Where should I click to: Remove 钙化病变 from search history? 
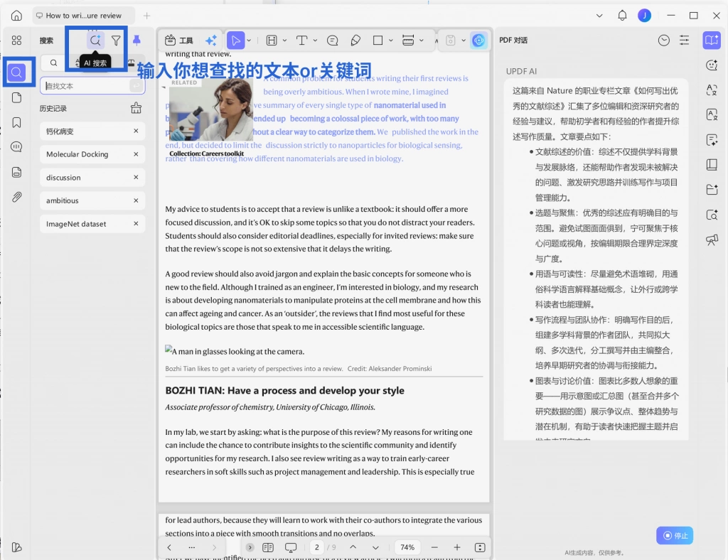point(136,131)
